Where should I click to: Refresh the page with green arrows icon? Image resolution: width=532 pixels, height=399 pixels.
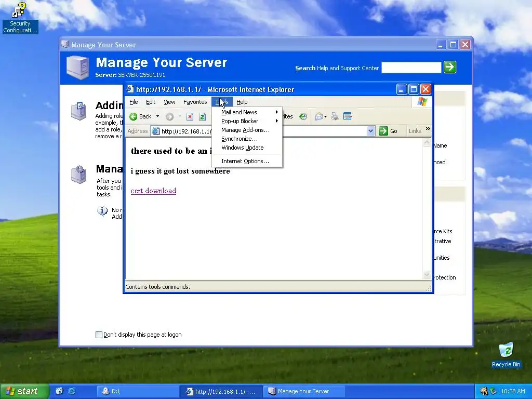pyautogui.click(x=202, y=117)
